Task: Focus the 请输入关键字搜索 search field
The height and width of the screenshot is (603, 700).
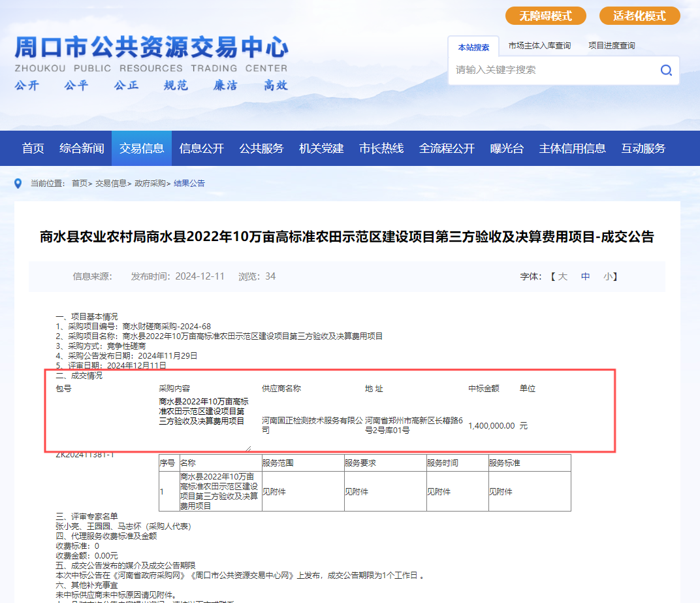Action: 554,70
